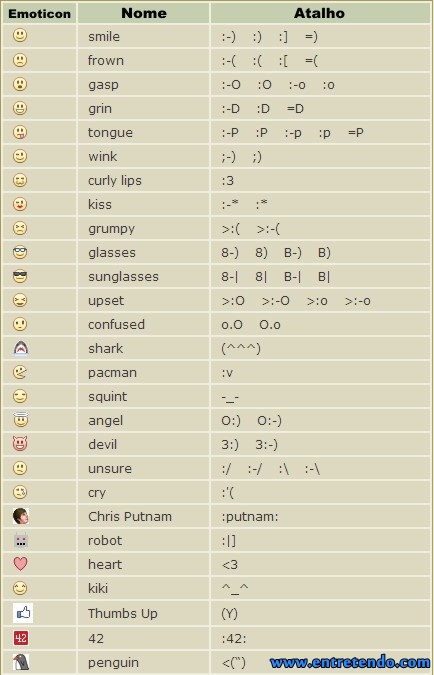The image size is (434, 675).
Task: Select the sunglasses emoticon icon
Action: click(x=20, y=276)
